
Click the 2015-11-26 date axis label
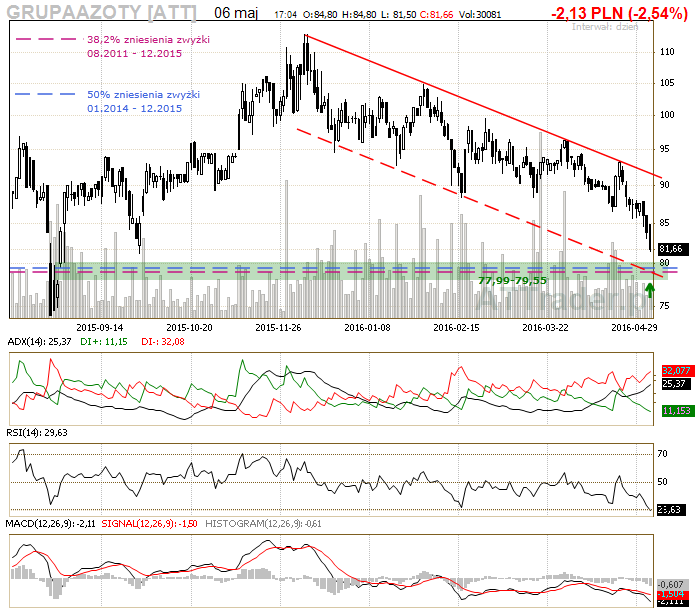coord(279,328)
